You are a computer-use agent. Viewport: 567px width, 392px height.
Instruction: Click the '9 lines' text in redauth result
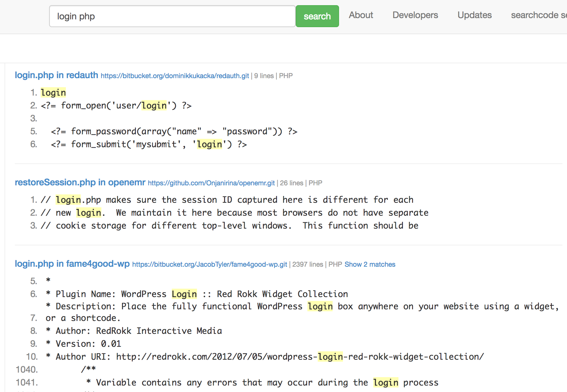[264, 76]
